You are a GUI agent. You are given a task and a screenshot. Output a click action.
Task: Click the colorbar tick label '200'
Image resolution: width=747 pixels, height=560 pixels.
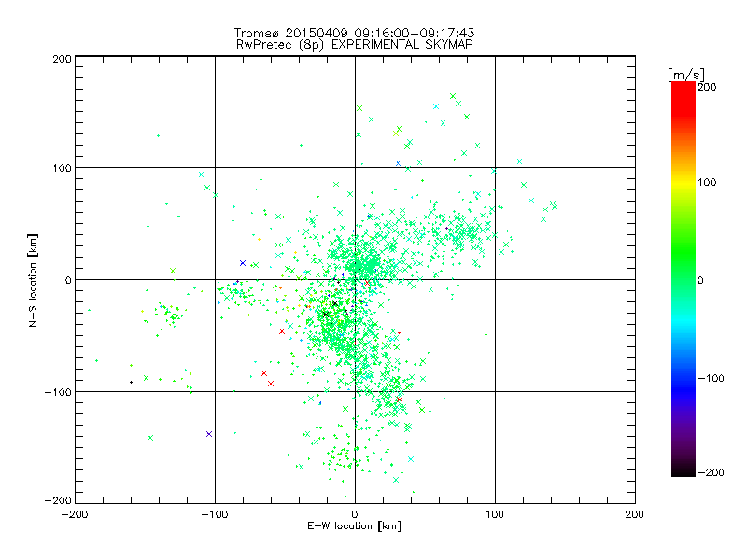707,87
